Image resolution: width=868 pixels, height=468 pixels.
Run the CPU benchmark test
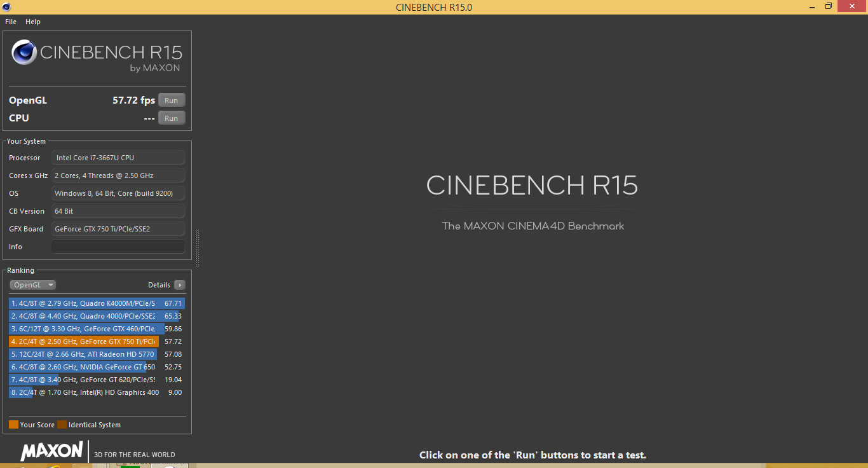tap(172, 118)
